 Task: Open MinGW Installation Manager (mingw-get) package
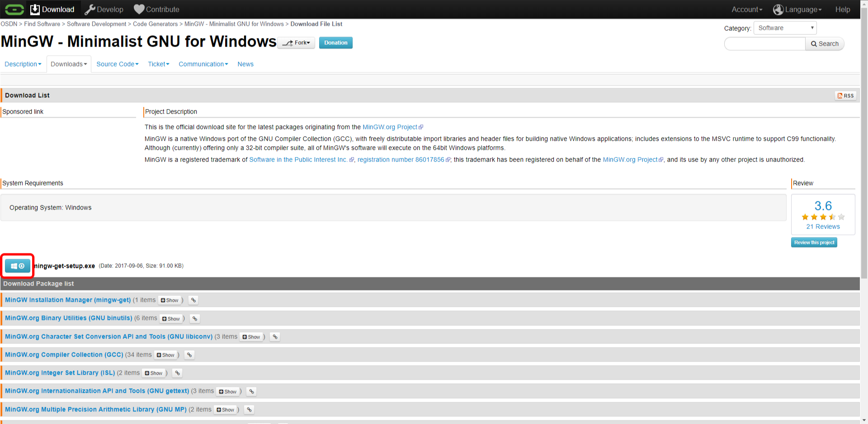(x=68, y=300)
